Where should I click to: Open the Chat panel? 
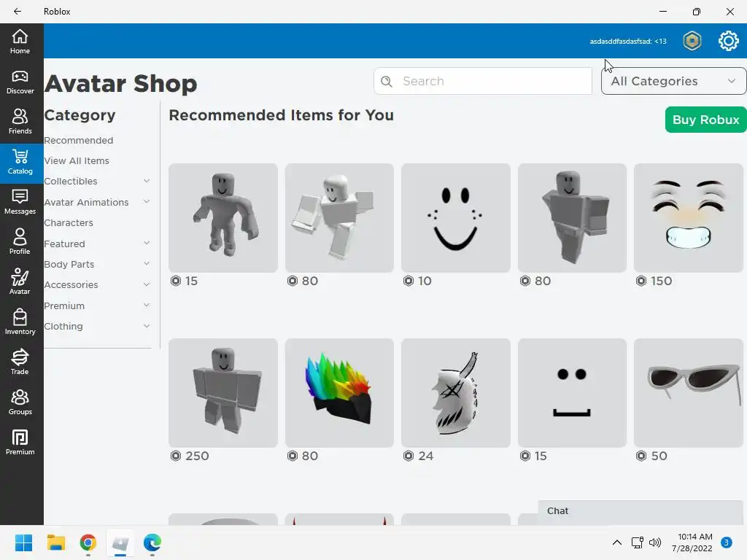click(640, 511)
